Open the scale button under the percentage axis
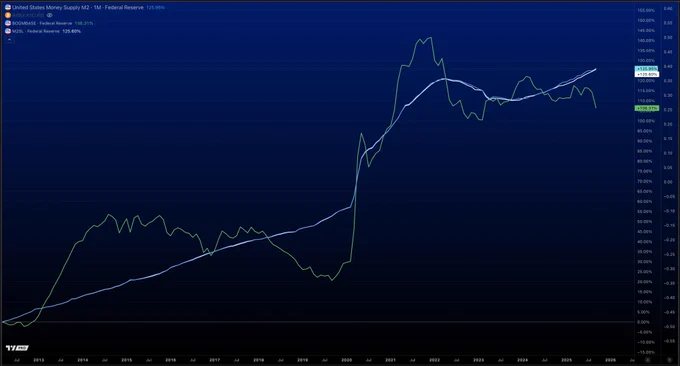 [647, 360]
